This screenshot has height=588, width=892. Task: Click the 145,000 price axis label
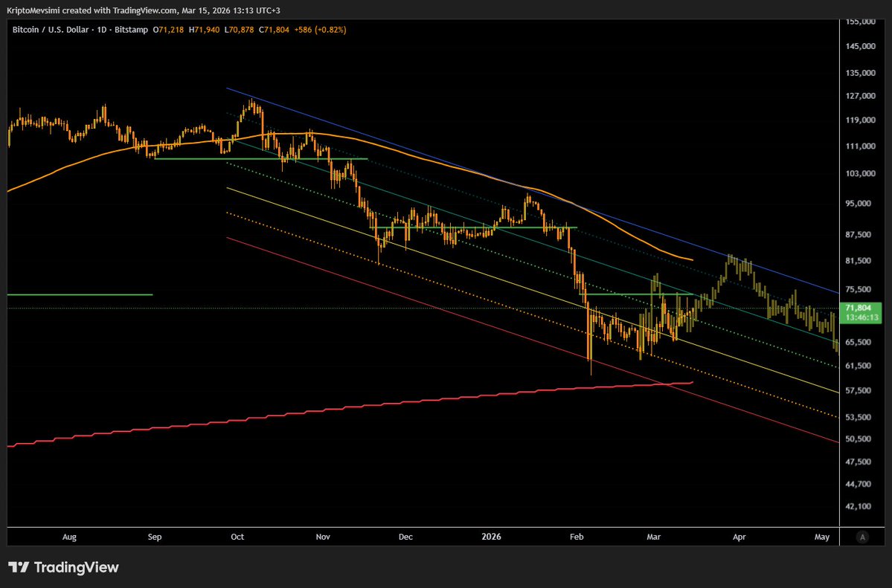click(x=860, y=46)
